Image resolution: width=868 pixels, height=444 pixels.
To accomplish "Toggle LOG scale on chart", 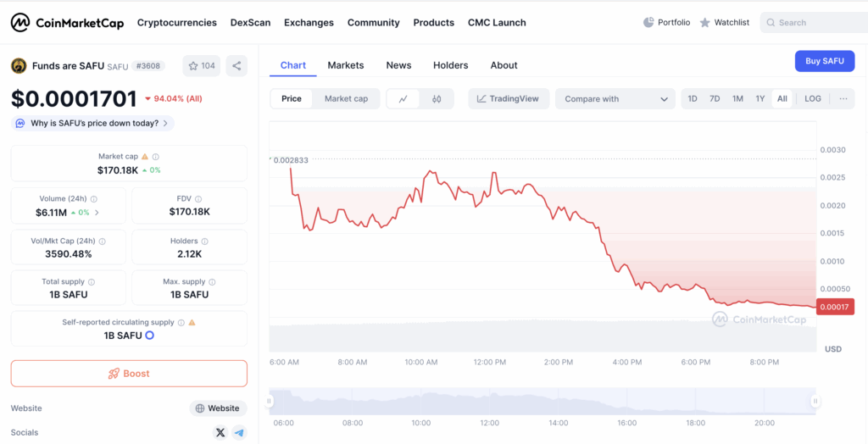I will pyautogui.click(x=812, y=99).
